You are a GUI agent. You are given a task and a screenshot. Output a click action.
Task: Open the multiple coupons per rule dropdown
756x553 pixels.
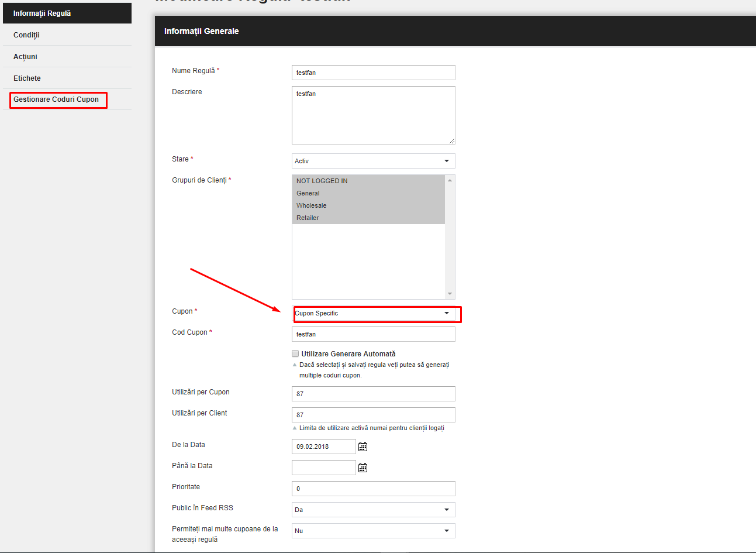coord(373,531)
